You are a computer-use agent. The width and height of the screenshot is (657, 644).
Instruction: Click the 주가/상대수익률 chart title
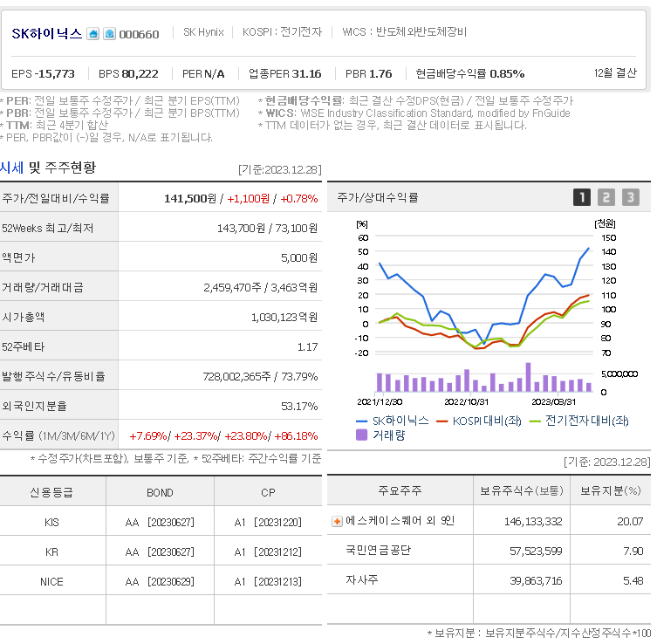[x=378, y=197]
